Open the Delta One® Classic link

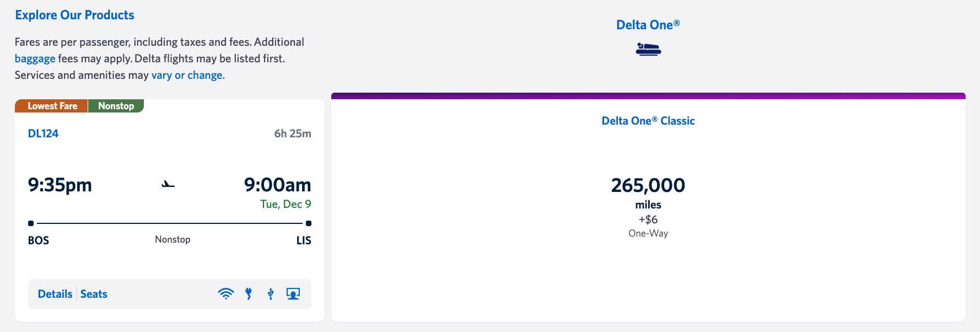click(648, 121)
